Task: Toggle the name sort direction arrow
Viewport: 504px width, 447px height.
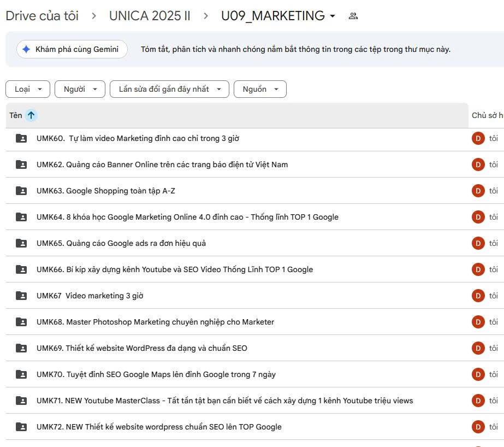Action: (31, 115)
